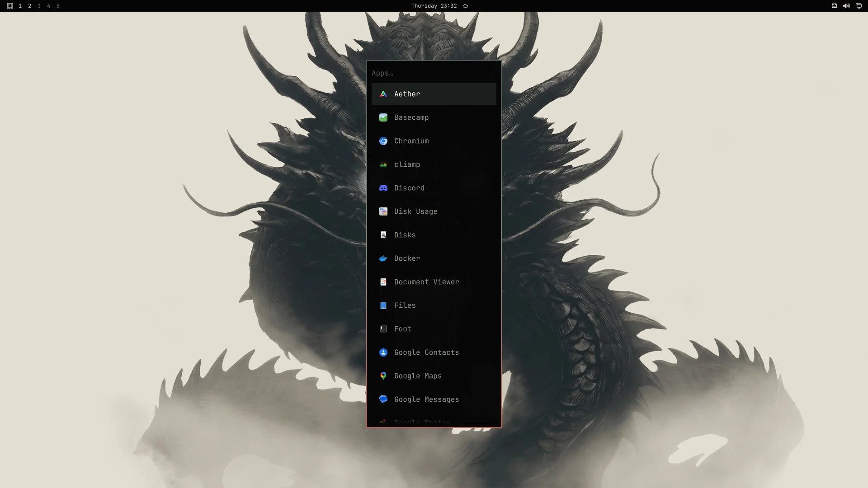This screenshot has height=488, width=868.
Task: Switch to workspace 4
Action: [48, 6]
